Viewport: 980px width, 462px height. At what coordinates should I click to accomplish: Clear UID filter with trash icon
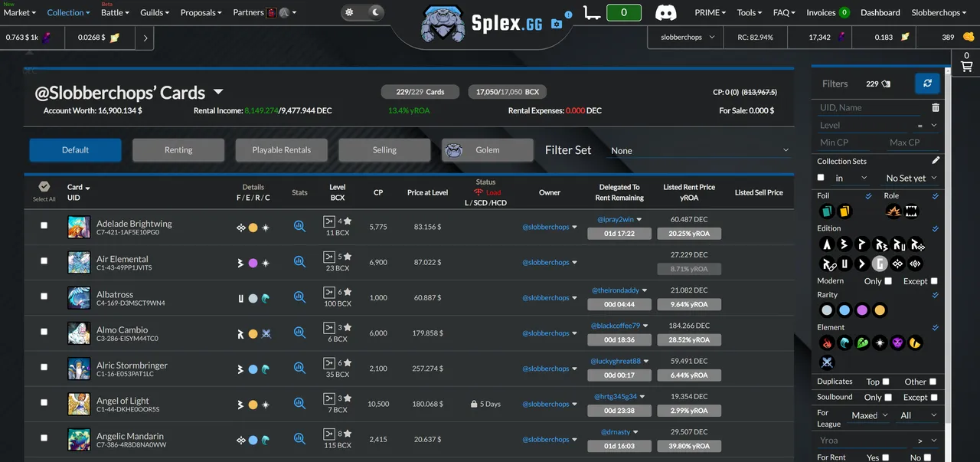(x=935, y=108)
